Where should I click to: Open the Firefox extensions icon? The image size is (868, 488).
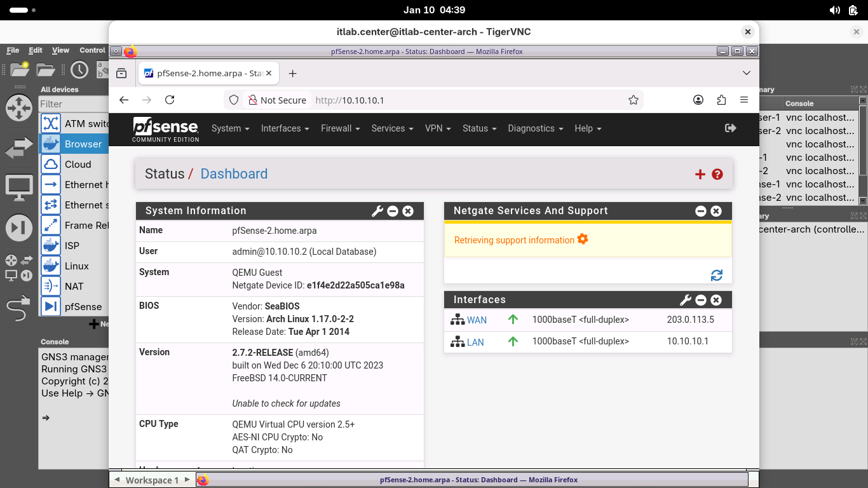(721, 100)
